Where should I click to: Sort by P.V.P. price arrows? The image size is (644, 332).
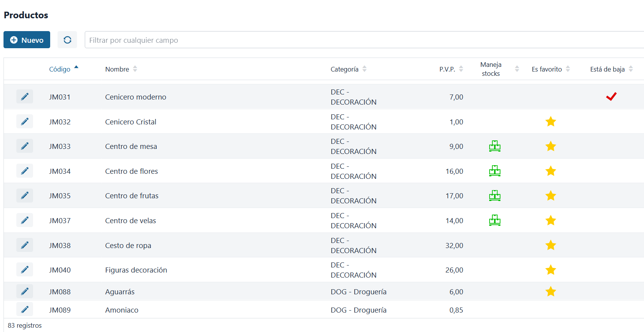pos(461,69)
